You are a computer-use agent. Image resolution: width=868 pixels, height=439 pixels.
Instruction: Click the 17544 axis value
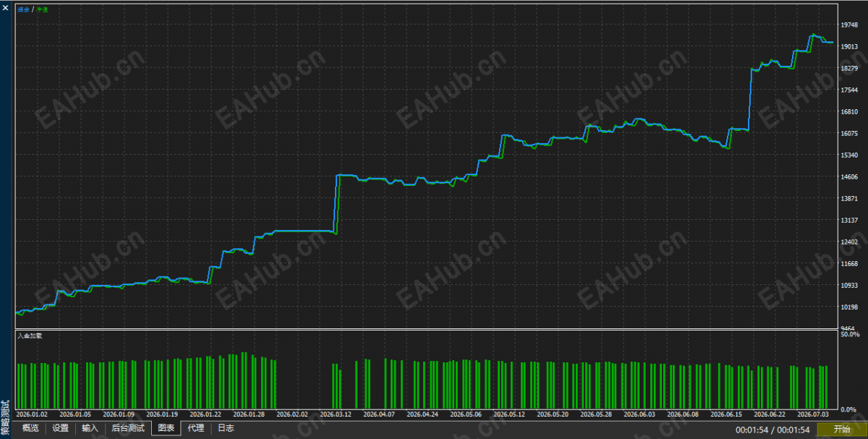pos(849,90)
